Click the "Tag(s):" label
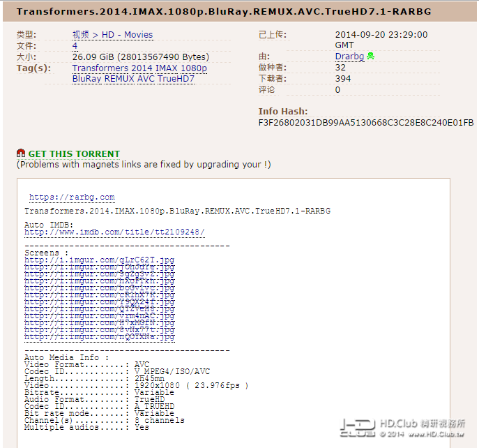Image resolution: width=479 pixels, height=448 pixels. coord(33,68)
